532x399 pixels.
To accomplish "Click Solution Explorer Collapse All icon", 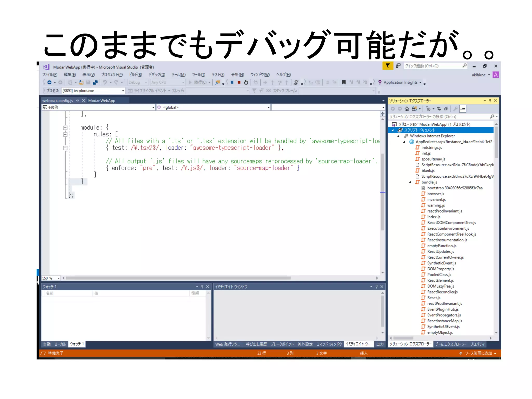I will [x=446, y=109].
